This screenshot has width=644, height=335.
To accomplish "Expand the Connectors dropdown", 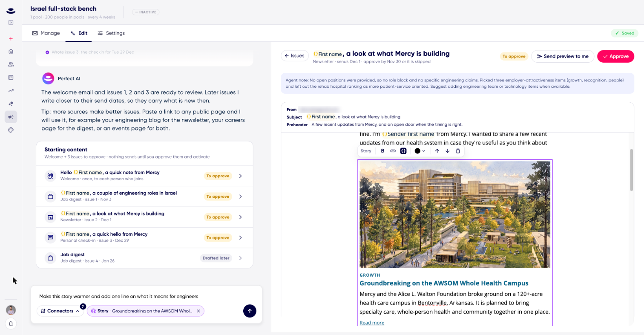I will tap(60, 311).
